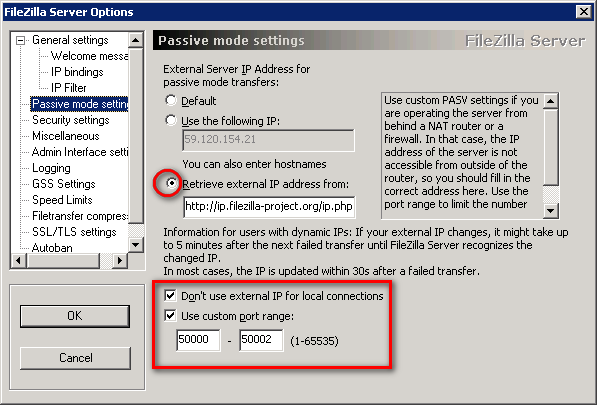
Task: Open GSS Settings page
Action: coord(64,184)
